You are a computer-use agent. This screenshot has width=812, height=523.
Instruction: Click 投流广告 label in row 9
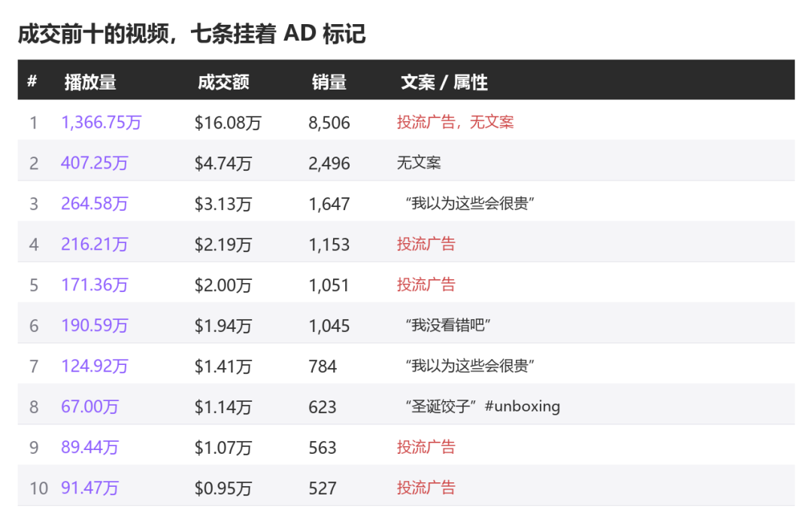pyautogui.click(x=426, y=447)
